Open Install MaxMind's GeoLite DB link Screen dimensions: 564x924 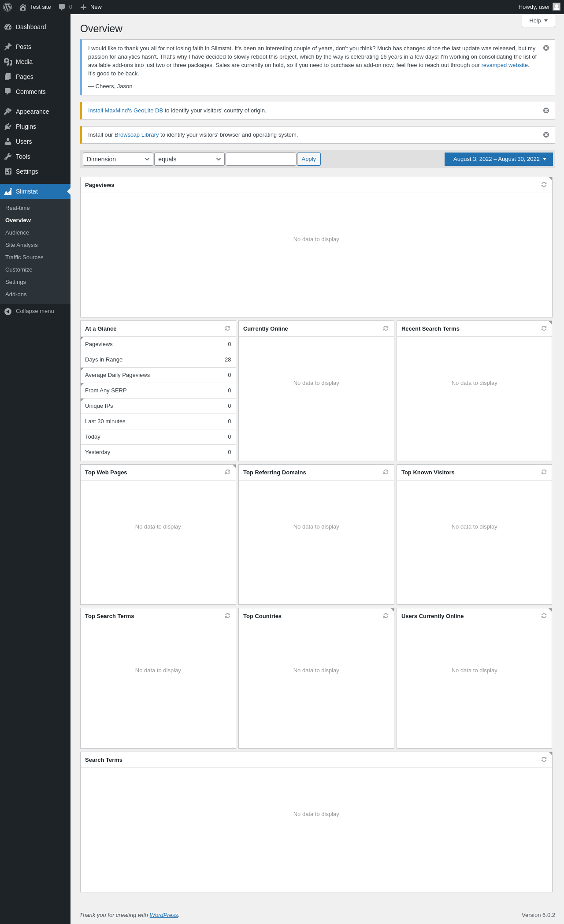click(x=126, y=111)
